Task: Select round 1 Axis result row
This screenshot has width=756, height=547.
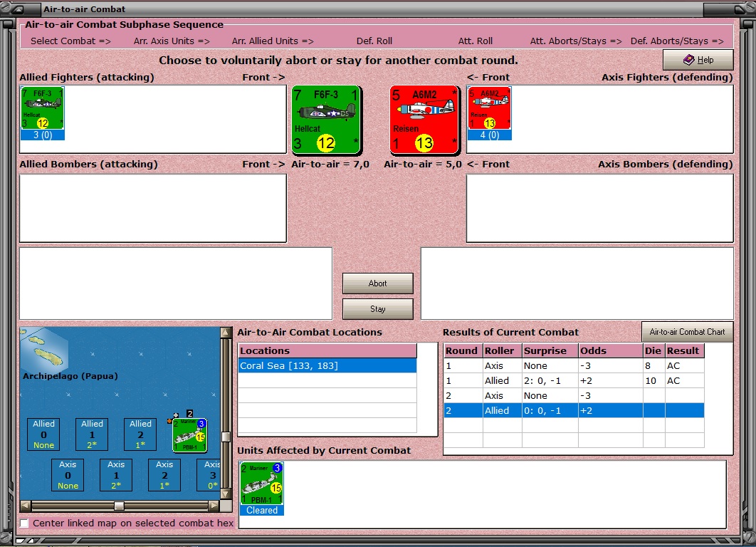Action: coord(574,365)
